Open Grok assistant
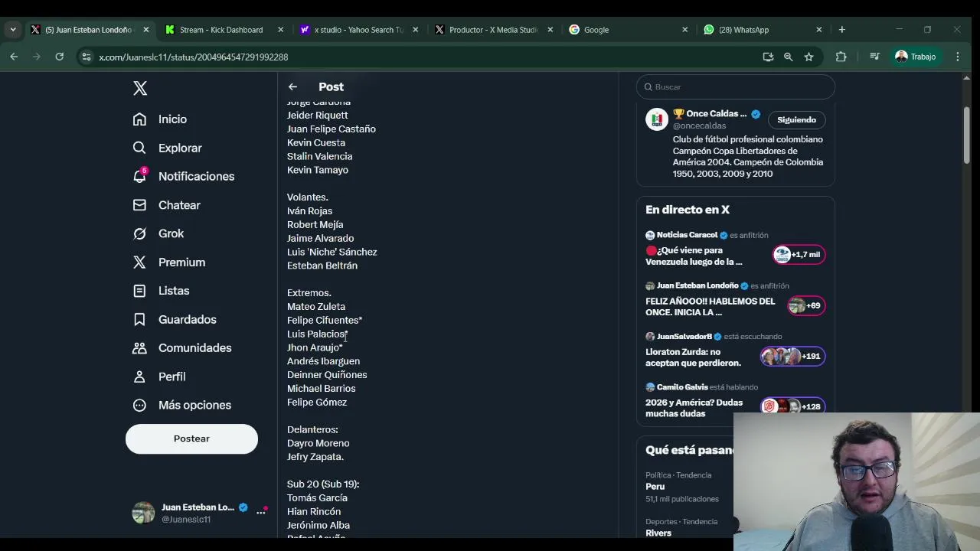980x551 pixels. (x=158, y=233)
